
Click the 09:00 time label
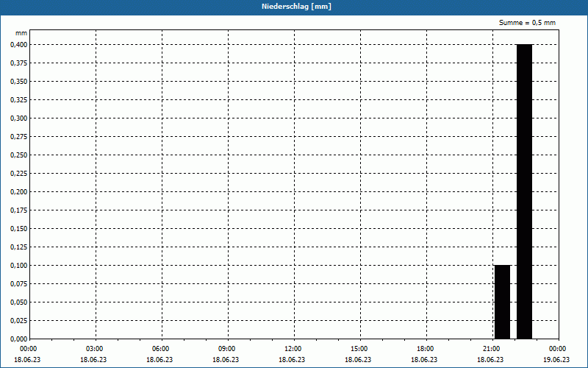coord(227,349)
